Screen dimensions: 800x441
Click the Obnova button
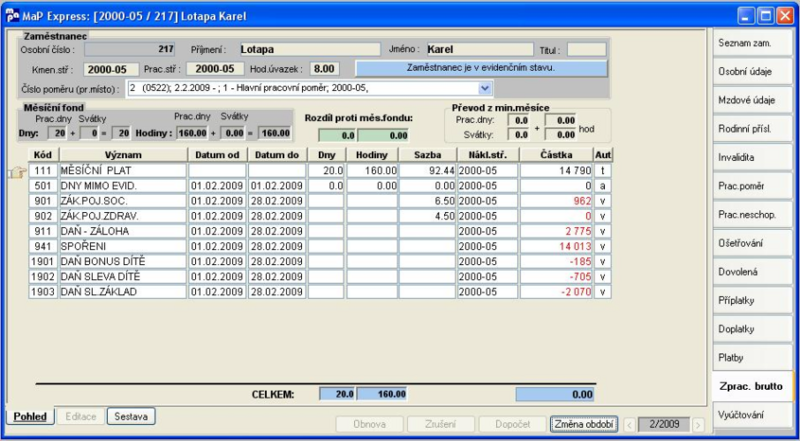click(x=369, y=424)
